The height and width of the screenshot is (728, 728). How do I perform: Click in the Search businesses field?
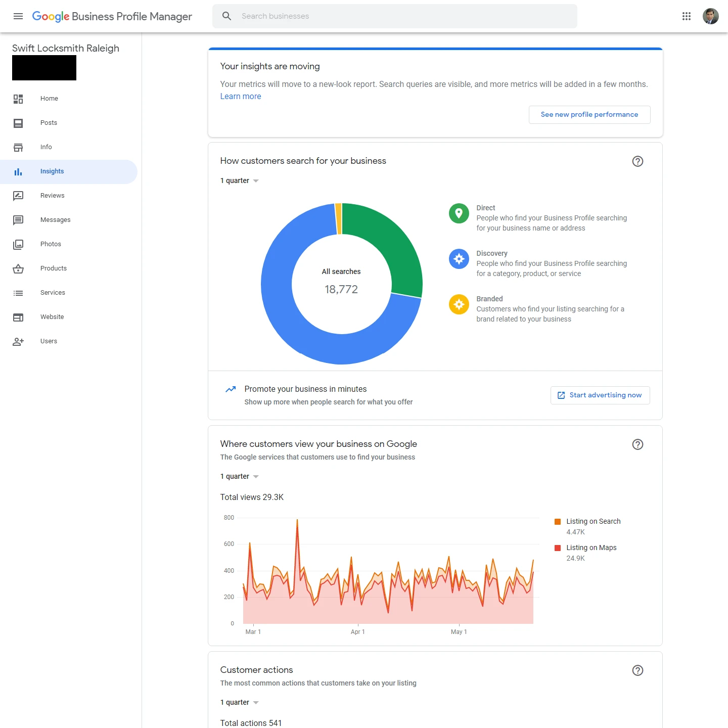pos(395,16)
